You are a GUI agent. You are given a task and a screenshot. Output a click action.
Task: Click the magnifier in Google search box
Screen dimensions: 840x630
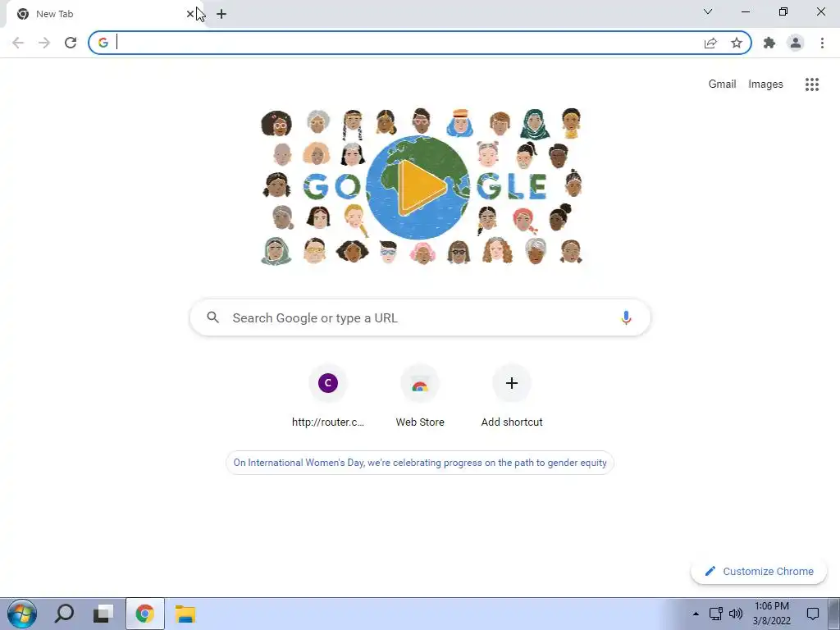[x=213, y=317]
